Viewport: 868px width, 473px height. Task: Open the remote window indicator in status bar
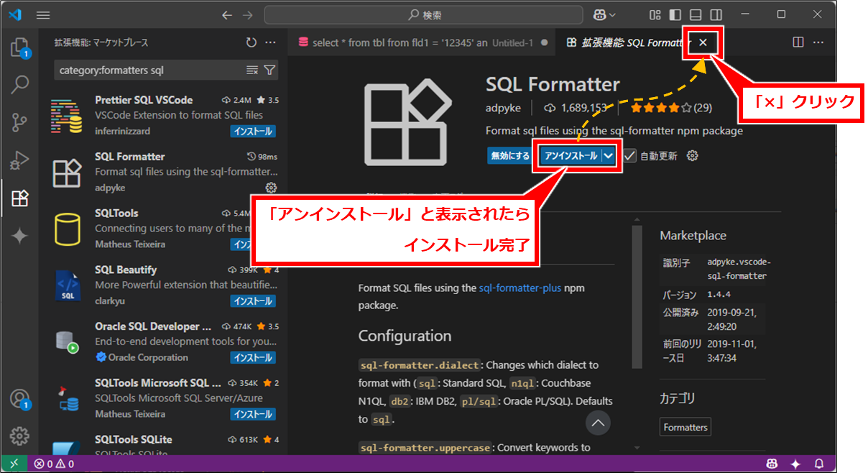coord(14,464)
